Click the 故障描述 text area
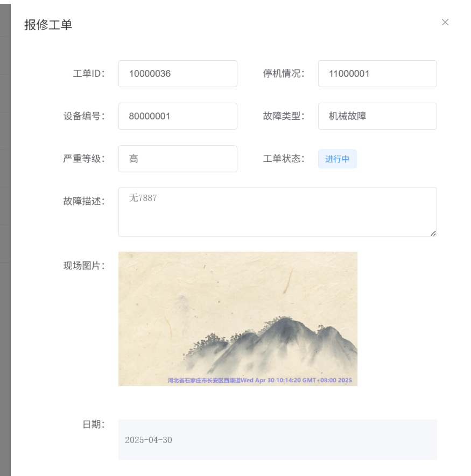The height and width of the screenshot is (476, 471). pyautogui.click(x=278, y=212)
